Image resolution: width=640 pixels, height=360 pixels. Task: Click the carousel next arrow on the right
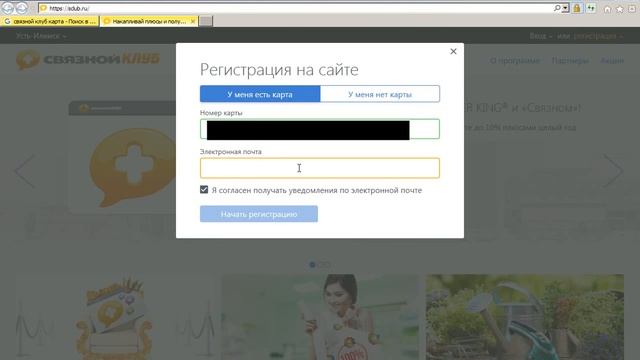point(613,170)
